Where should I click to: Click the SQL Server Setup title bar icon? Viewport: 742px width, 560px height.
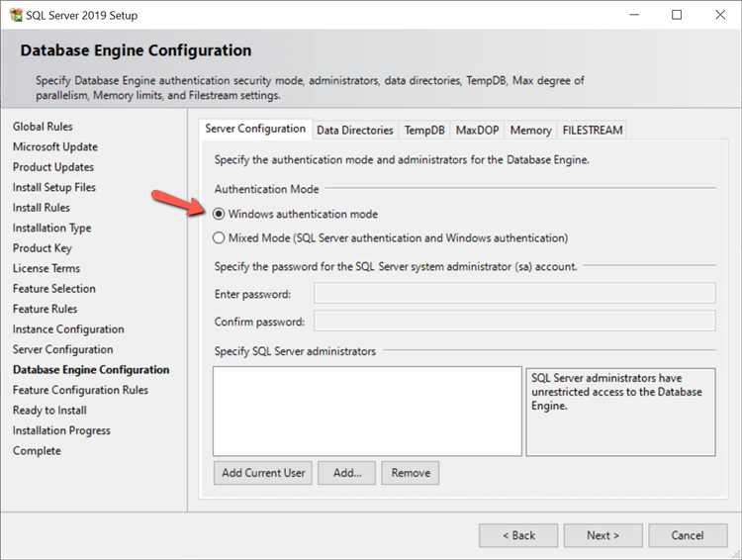point(15,15)
